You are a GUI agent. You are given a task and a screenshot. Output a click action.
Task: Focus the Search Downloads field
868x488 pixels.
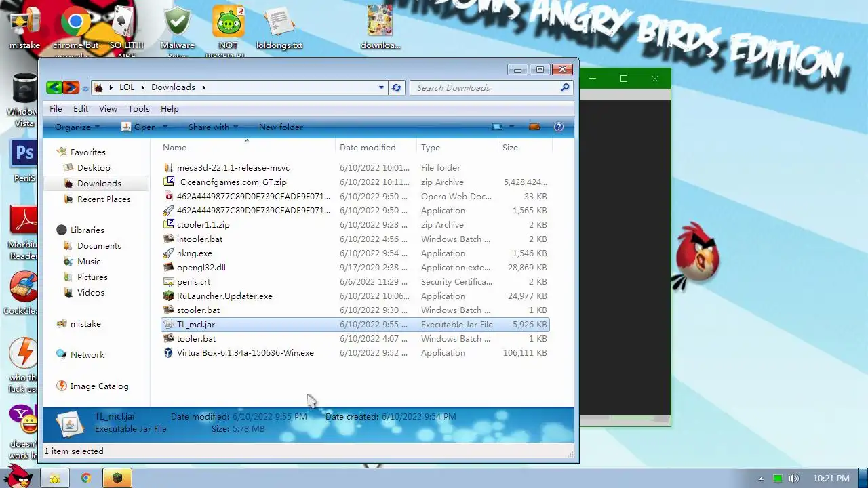[x=486, y=87]
